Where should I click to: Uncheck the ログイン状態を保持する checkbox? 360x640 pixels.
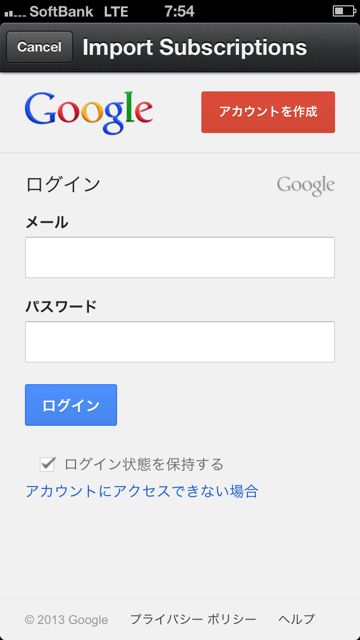coord(47,464)
